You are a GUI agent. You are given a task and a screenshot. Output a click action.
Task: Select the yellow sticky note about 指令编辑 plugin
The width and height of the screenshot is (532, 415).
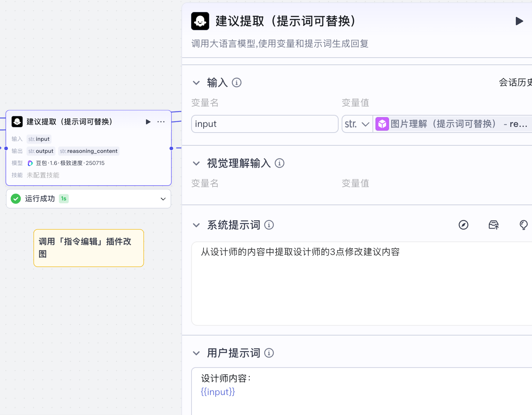[x=88, y=248]
